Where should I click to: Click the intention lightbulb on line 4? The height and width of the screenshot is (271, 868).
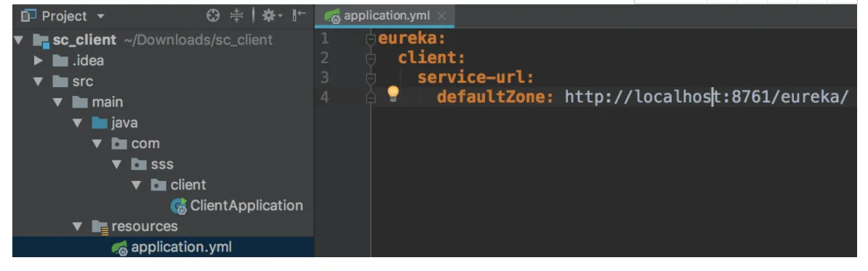click(x=393, y=94)
